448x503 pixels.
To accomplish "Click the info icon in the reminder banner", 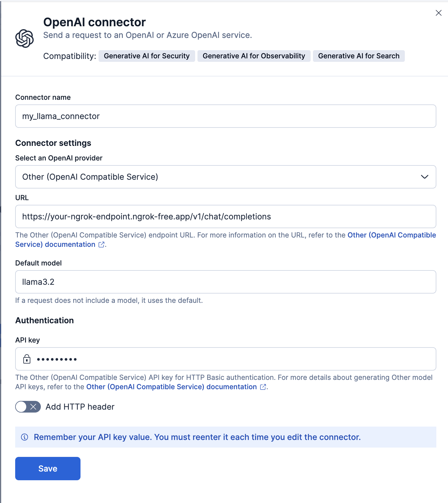I will [x=24, y=437].
